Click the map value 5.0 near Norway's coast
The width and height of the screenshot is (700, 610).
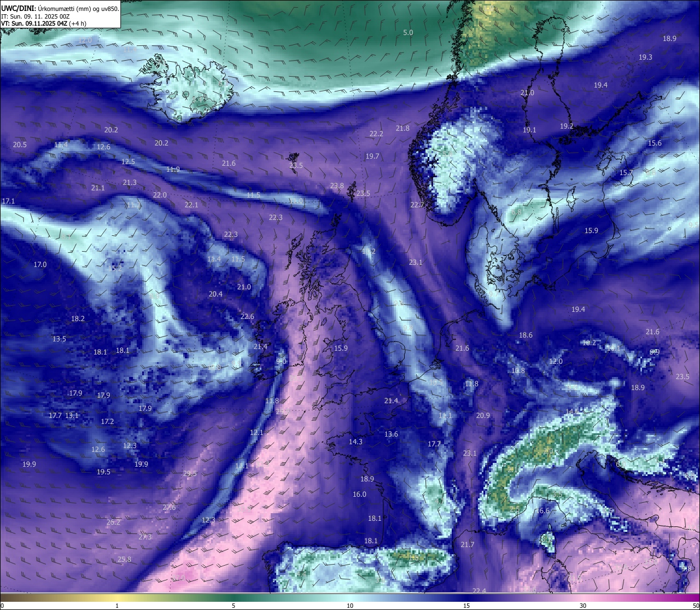pos(408,33)
